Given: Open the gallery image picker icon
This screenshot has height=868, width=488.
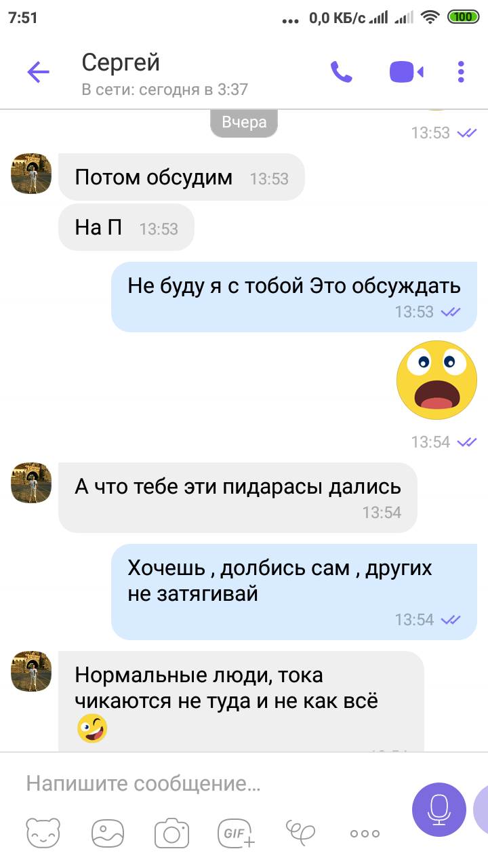Looking at the screenshot, I should [108, 833].
